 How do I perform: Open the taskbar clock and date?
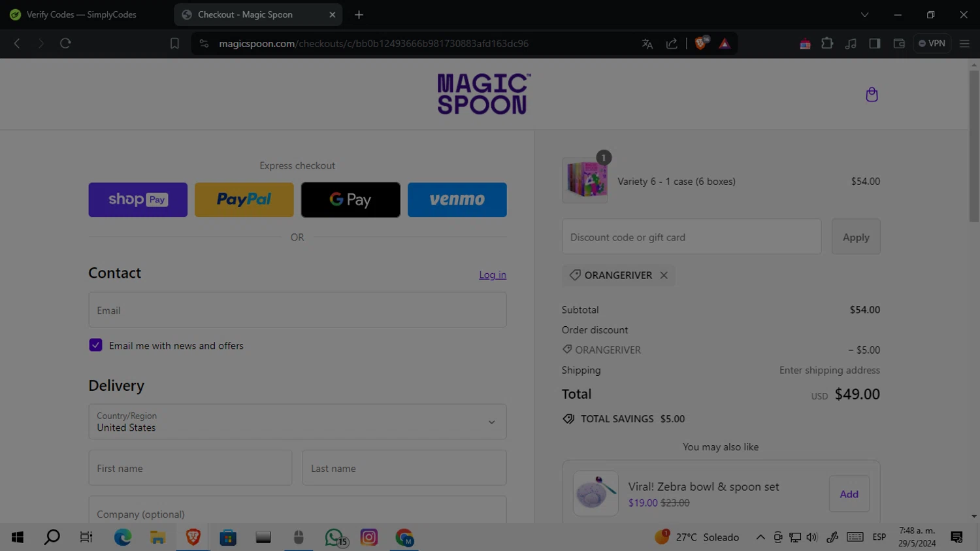tap(917, 537)
